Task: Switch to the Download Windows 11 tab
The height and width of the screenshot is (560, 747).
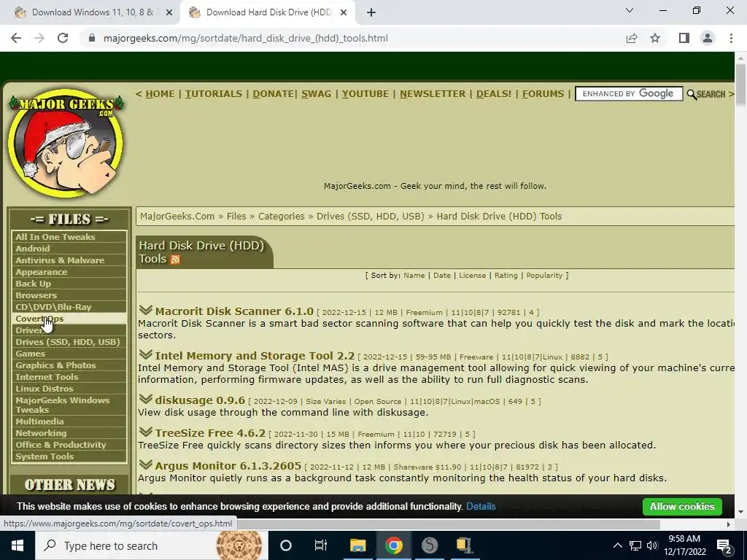Action: (x=93, y=12)
